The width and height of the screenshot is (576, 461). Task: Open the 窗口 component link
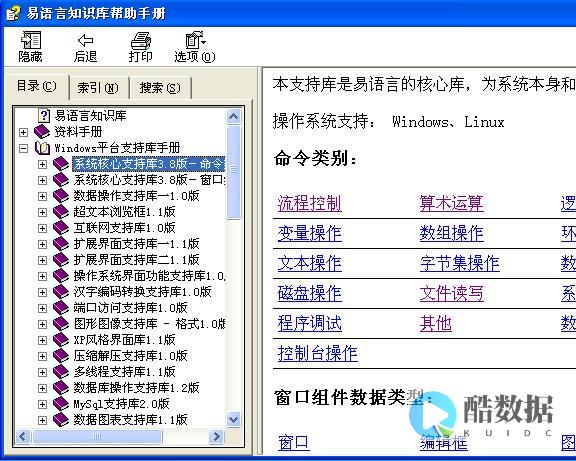tap(293, 443)
